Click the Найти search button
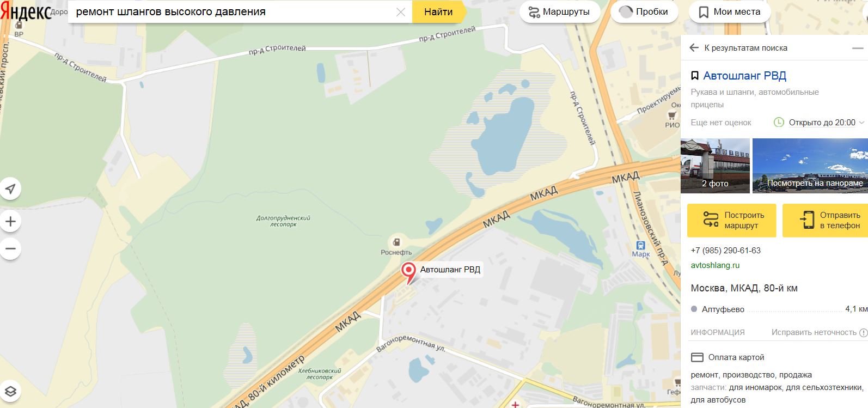This screenshot has width=868, height=408. (x=438, y=12)
